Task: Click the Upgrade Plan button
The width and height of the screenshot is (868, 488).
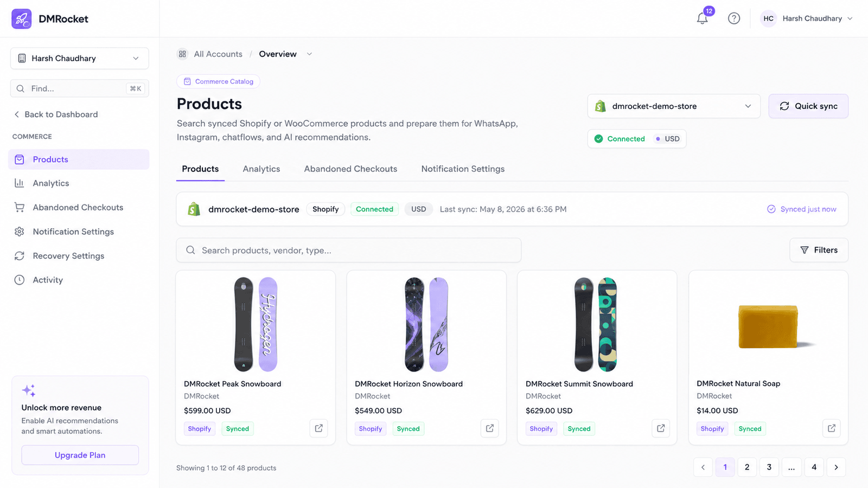Action: pyautogui.click(x=80, y=455)
